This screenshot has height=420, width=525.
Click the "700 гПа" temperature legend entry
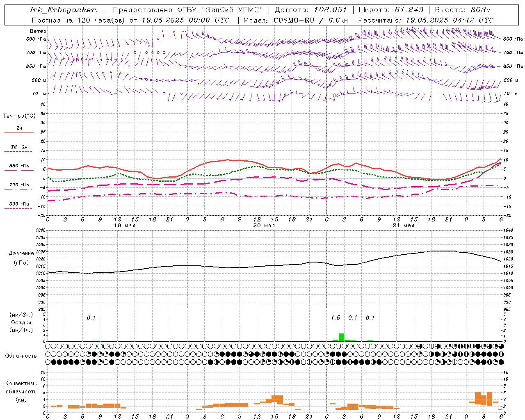click(x=19, y=185)
